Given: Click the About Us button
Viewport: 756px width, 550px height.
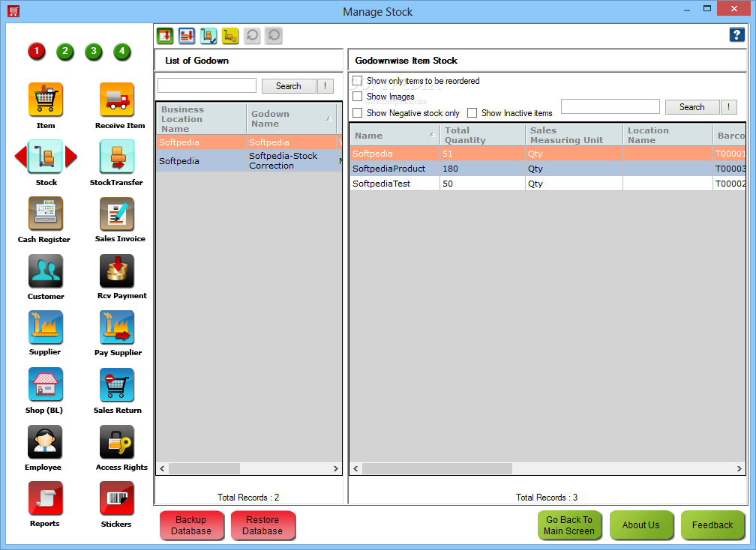Looking at the screenshot, I should click(641, 525).
